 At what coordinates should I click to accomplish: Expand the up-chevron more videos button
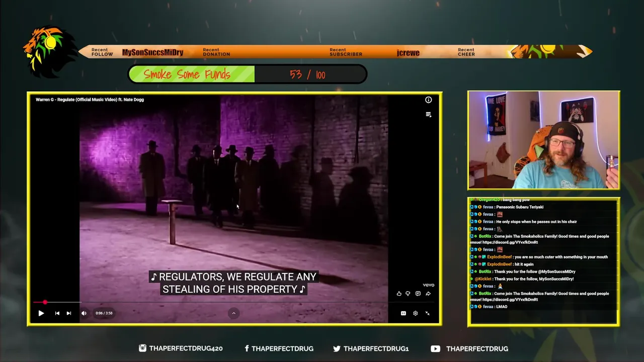233,313
